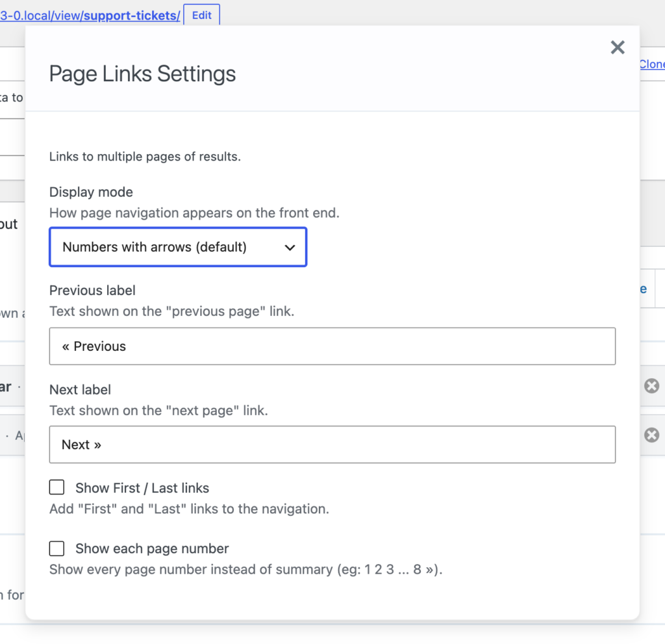The image size is (665, 644).
Task: Click the Clone link behind the dialog
Action: point(652,64)
